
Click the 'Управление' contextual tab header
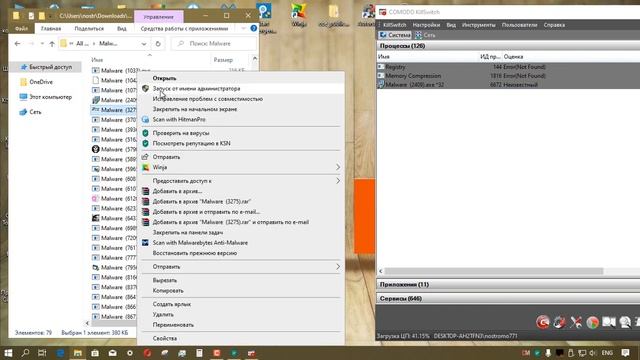(x=158, y=17)
